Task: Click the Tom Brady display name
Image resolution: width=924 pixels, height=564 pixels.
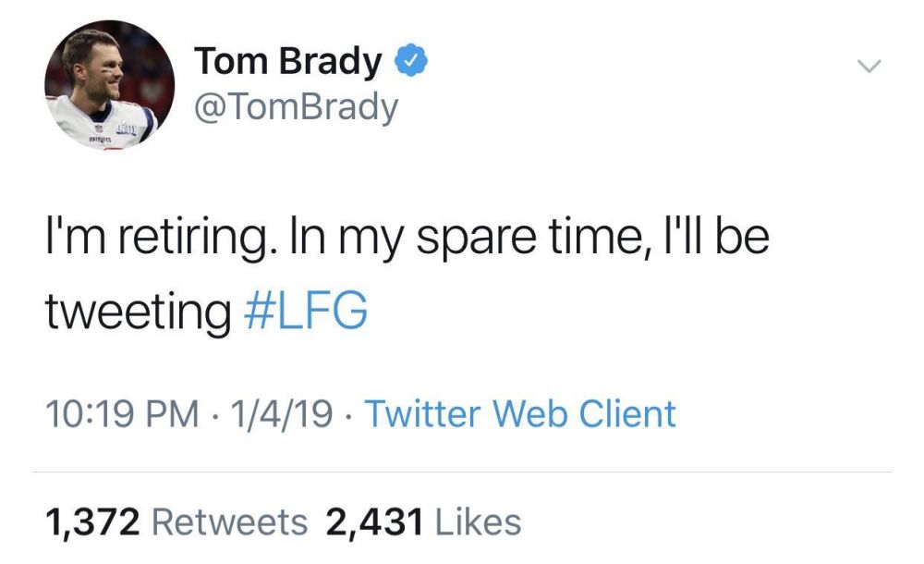Action: 288,60
